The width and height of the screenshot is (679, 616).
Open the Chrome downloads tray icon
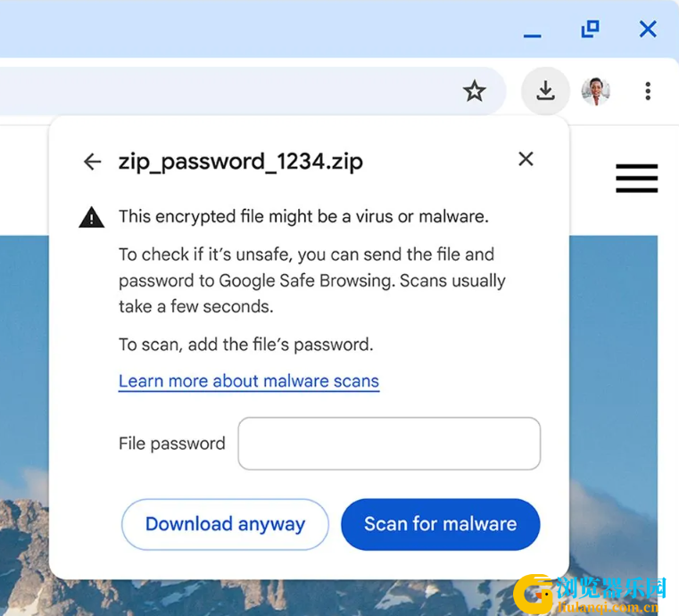[x=545, y=91]
